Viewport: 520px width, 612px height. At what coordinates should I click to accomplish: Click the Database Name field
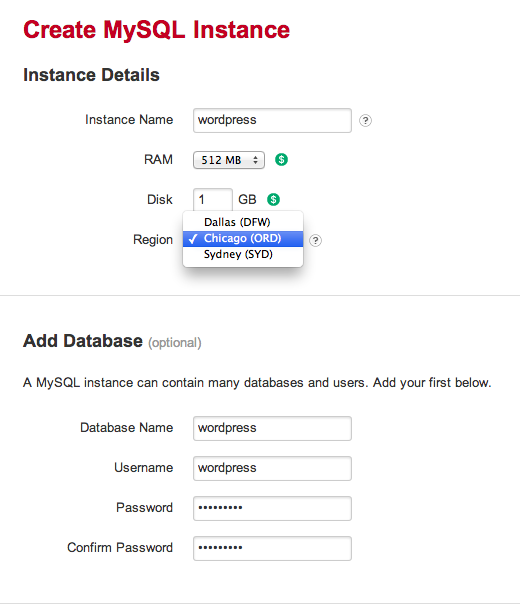[x=272, y=428]
